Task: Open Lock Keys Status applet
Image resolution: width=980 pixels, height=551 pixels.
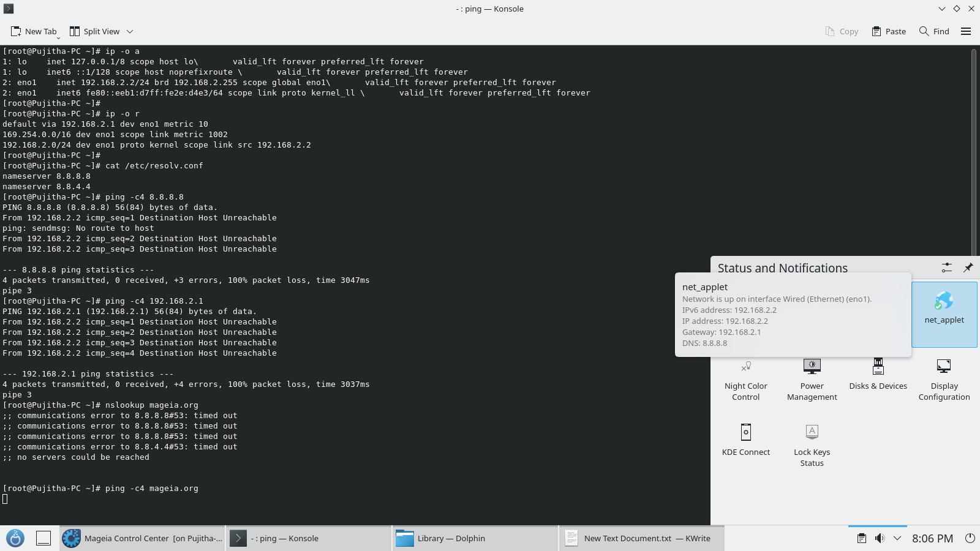Action: (x=812, y=446)
